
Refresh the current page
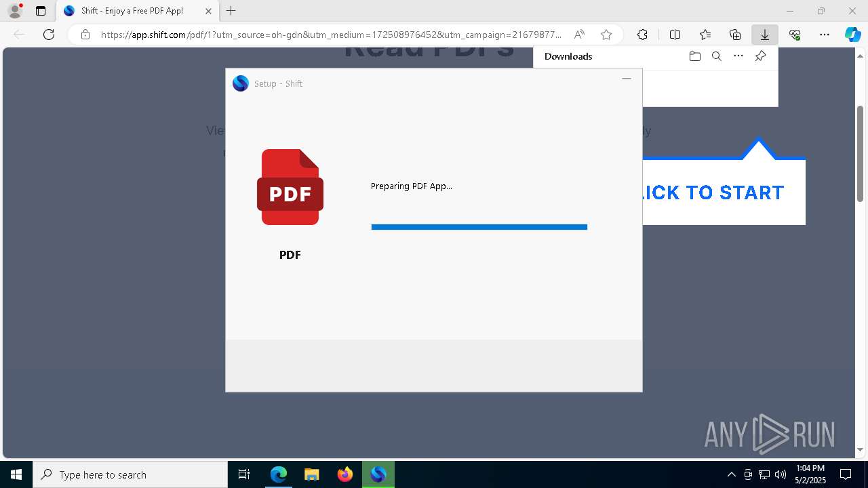pyautogui.click(x=49, y=35)
